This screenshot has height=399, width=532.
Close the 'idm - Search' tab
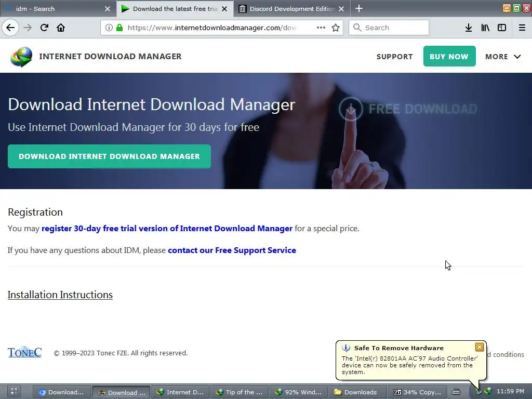108,9
